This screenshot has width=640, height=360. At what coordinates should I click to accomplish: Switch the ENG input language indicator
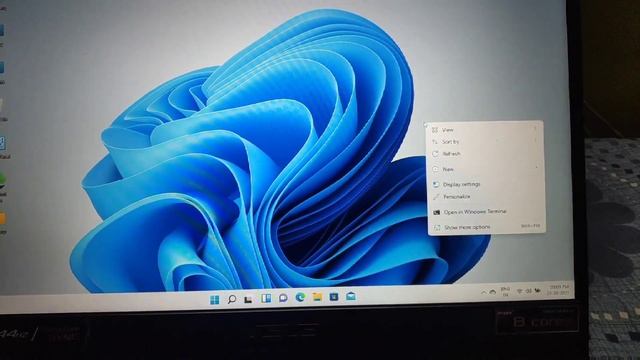(505, 291)
